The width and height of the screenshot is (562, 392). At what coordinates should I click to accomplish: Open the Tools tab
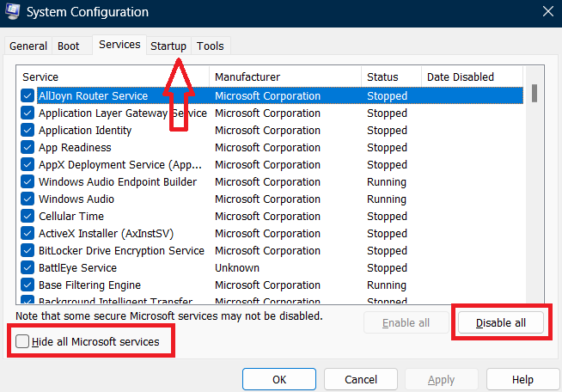(x=210, y=46)
